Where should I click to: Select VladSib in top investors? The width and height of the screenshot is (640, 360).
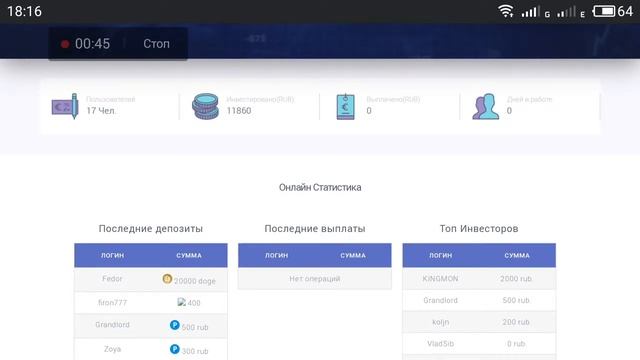click(440, 344)
